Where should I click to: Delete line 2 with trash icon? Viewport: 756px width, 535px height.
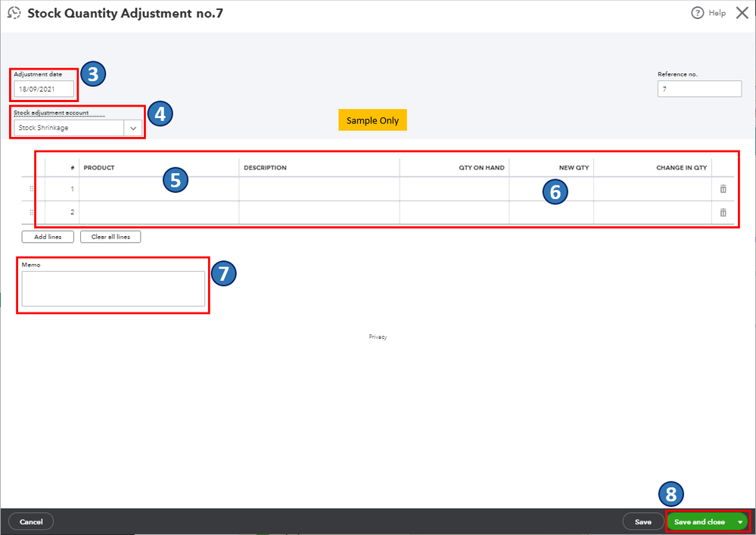pyautogui.click(x=723, y=213)
